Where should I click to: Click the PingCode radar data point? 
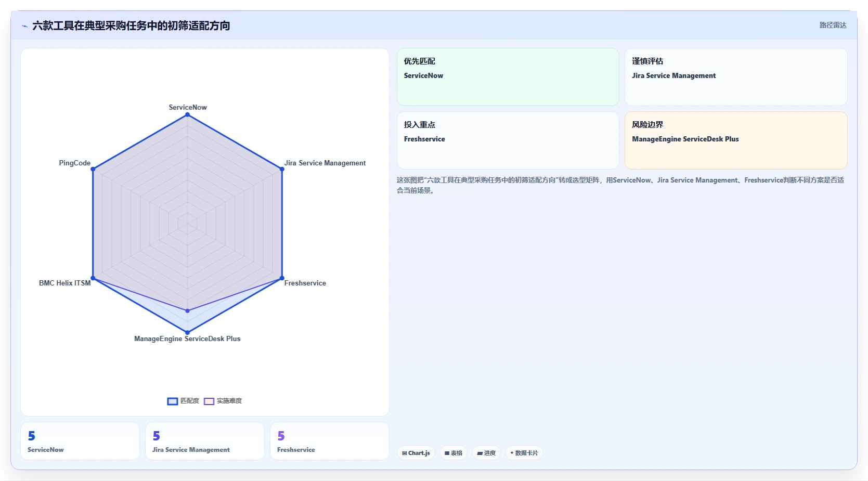[x=93, y=170]
